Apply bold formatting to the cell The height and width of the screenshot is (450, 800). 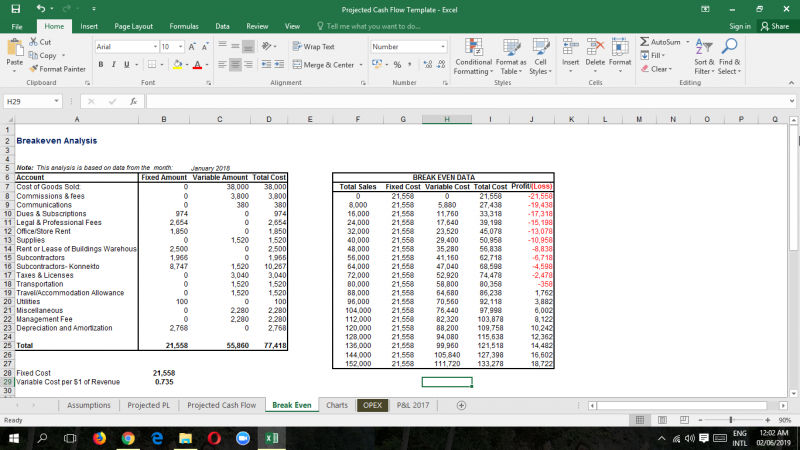click(101, 65)
